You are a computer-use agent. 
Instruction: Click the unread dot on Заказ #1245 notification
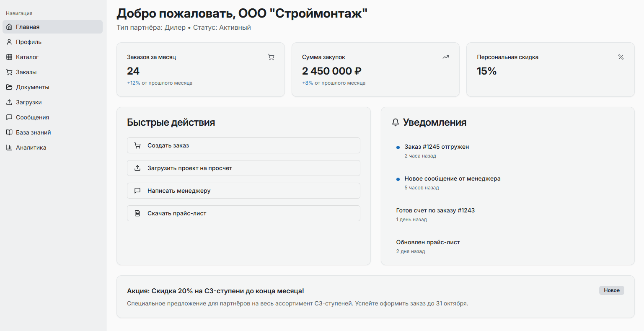click(398, 147)
